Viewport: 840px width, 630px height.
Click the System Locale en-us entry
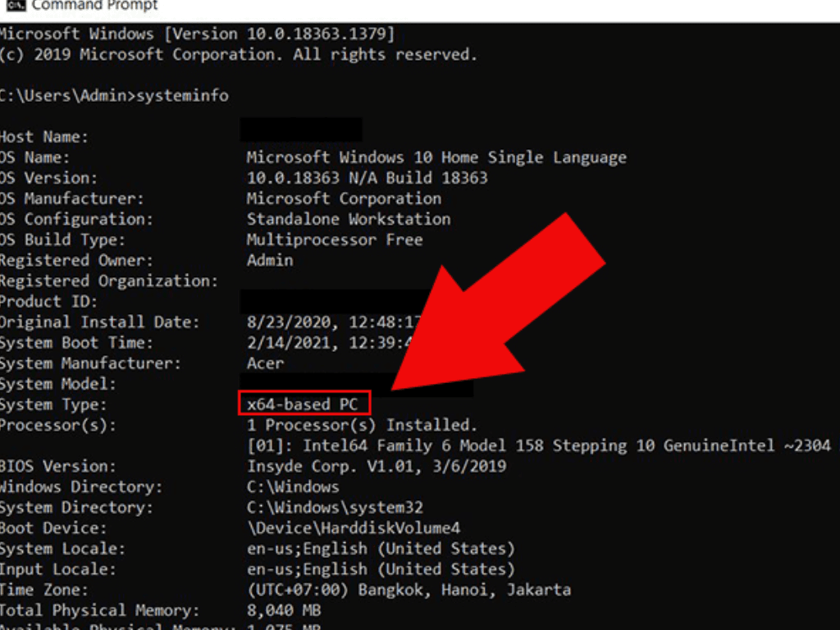[381, 548]
